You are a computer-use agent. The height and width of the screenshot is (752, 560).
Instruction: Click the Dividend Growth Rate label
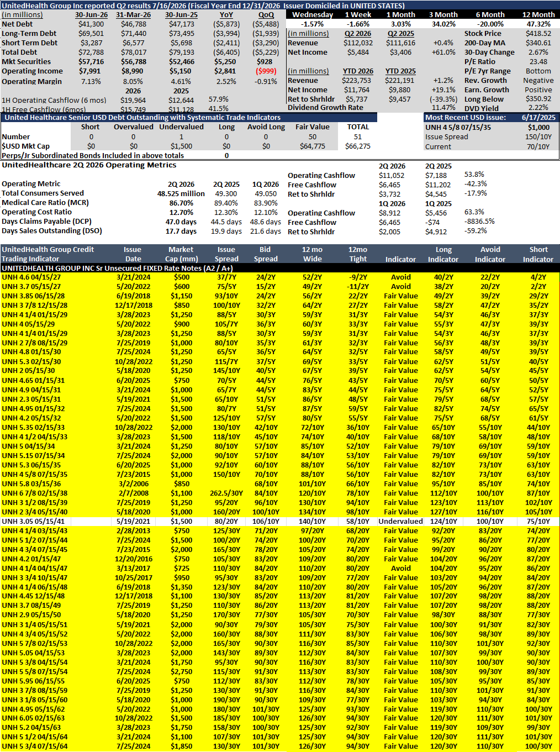point(325,107)
